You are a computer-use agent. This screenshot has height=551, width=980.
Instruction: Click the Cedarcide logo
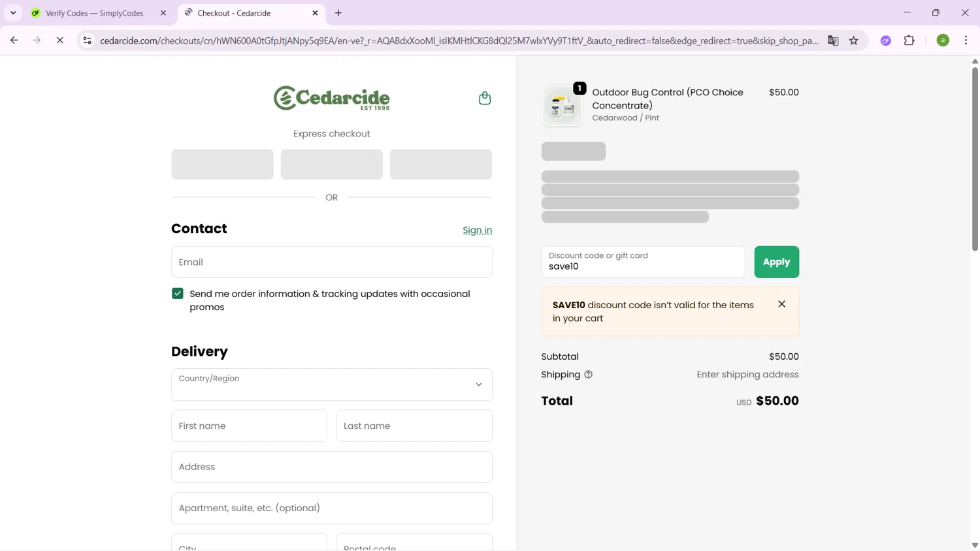pyautogui.click(x=332, y=98)
